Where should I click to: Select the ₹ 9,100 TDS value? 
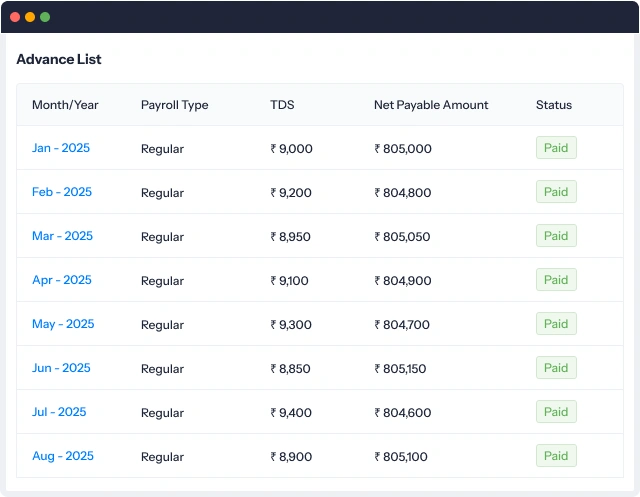pos(289,281)
